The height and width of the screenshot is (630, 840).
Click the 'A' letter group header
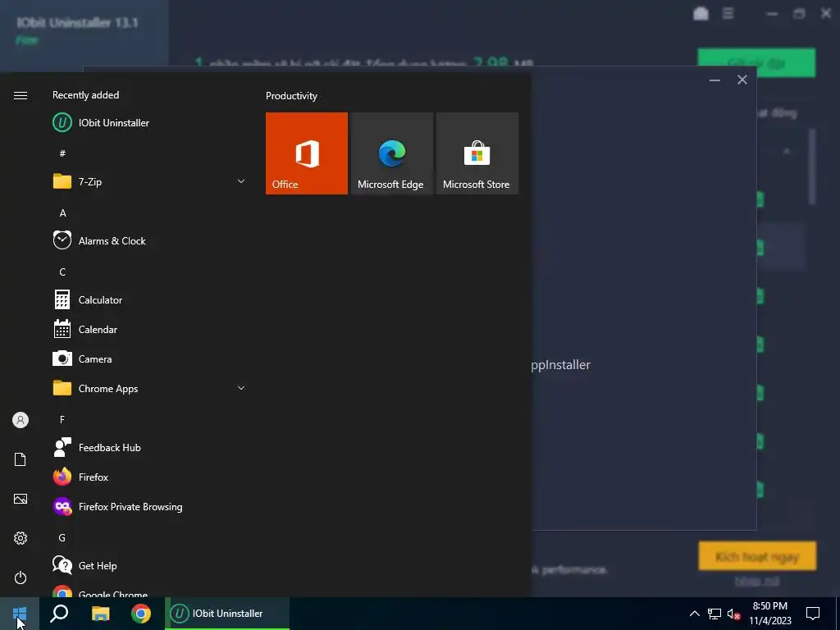tap(62, 212)
